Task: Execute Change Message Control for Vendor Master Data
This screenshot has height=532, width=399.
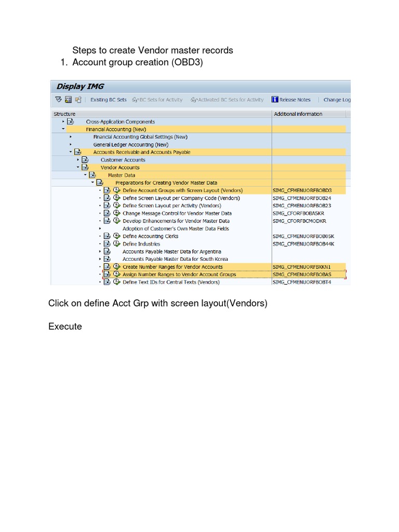Action: 117,213
